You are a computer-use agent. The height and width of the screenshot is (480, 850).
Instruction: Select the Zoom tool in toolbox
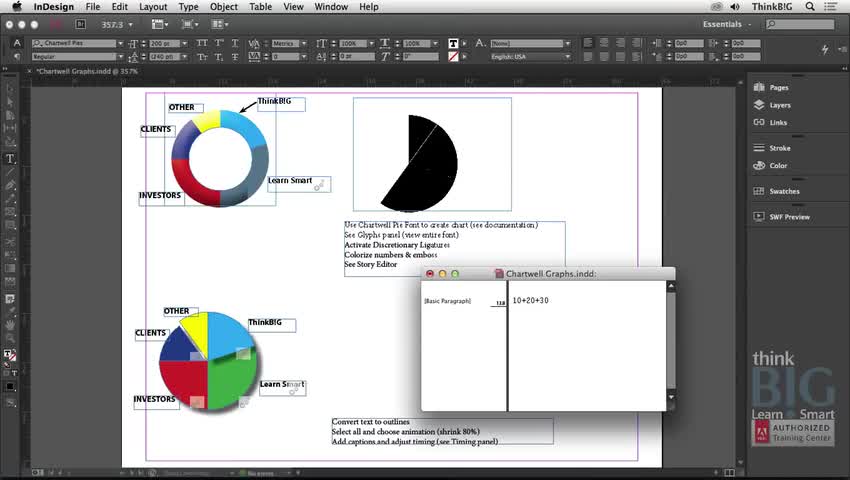(x=10, y=338)
